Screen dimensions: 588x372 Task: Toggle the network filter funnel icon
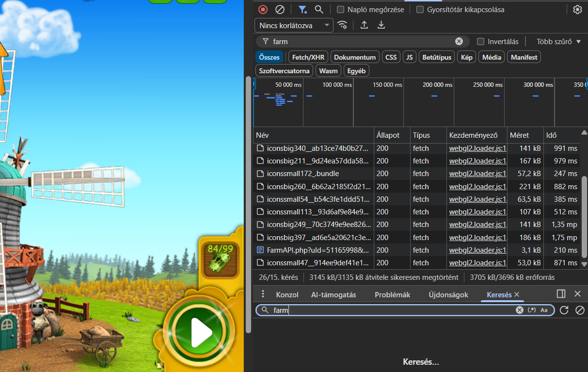302,9
